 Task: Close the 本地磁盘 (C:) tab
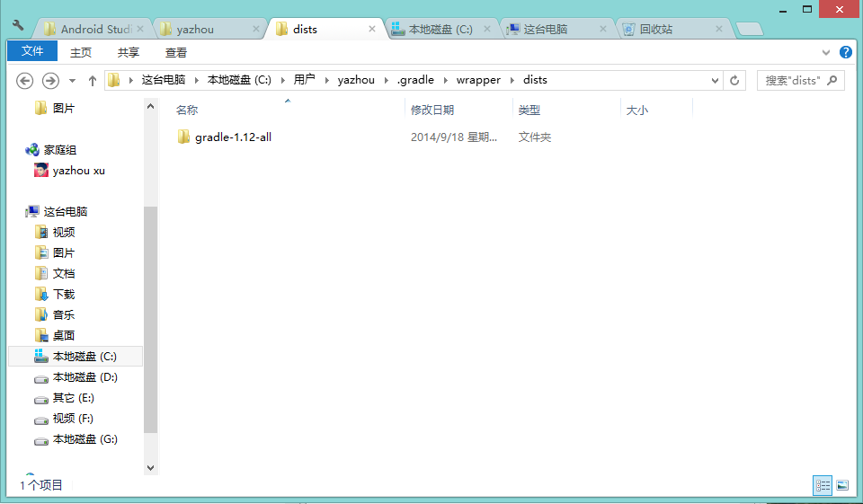(487, 29)
